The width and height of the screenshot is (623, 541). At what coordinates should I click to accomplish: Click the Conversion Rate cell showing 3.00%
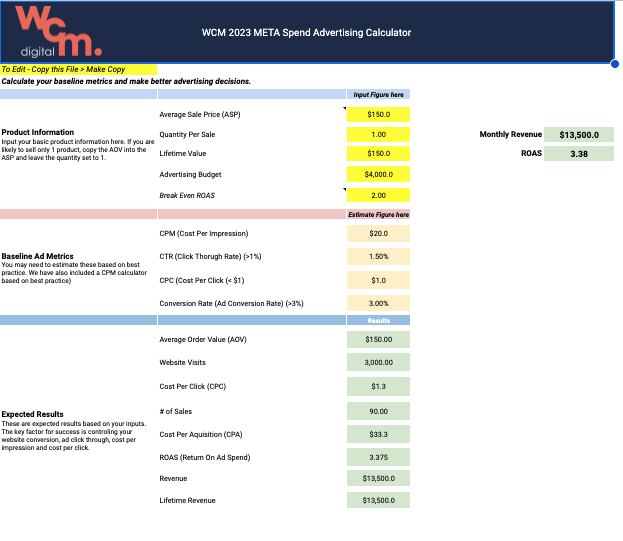pyautogui.click(x=378, y=303)
